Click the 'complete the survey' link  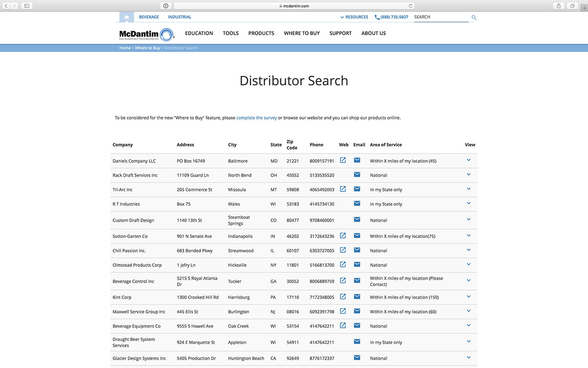tap(257, 118)
